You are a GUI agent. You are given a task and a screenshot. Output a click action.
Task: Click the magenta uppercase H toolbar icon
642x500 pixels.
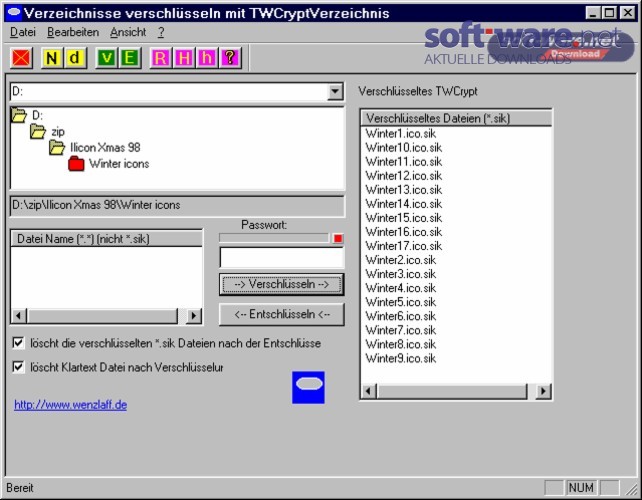pyautogui.click(x=184, y=58)
